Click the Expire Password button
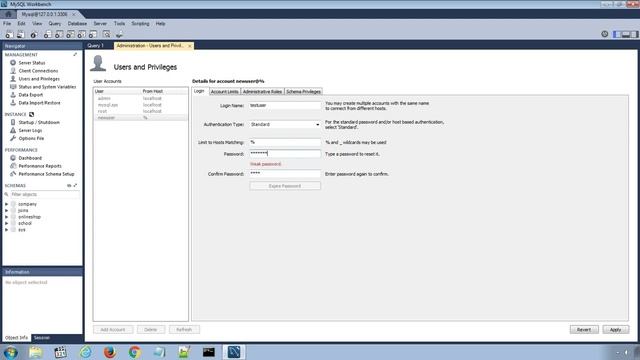This screenshot has width=640, height=360. pos(285,186)
